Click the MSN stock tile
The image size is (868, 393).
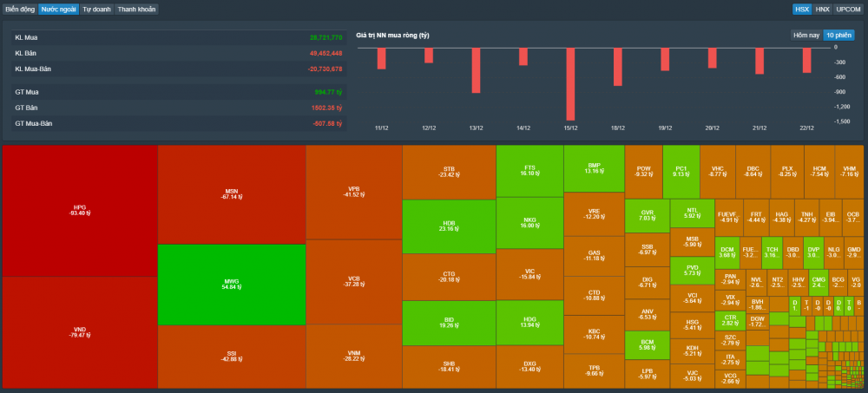pyautogui.click(x=231, y=194)
